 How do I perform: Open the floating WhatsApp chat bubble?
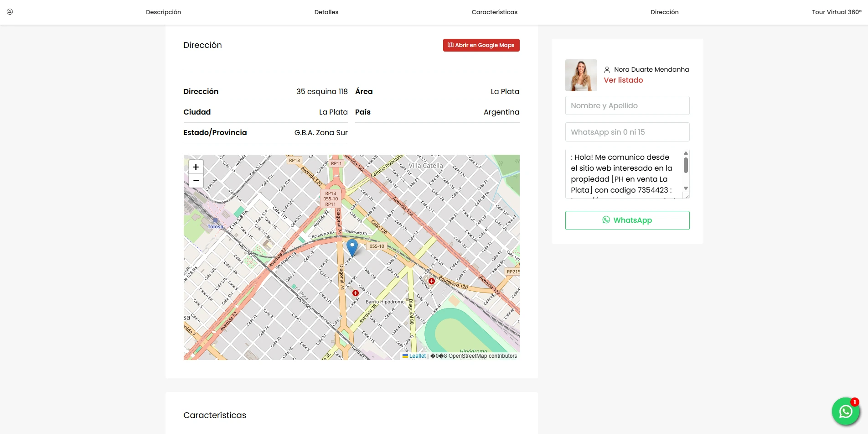pyautogui.click(x=846, y=411)
